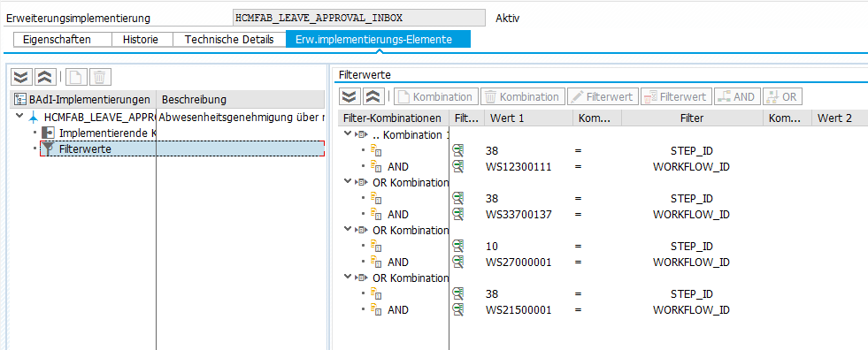Click the value 10 cell
The width and height of the screenshot is (868, 350).
tap(492, 246)
